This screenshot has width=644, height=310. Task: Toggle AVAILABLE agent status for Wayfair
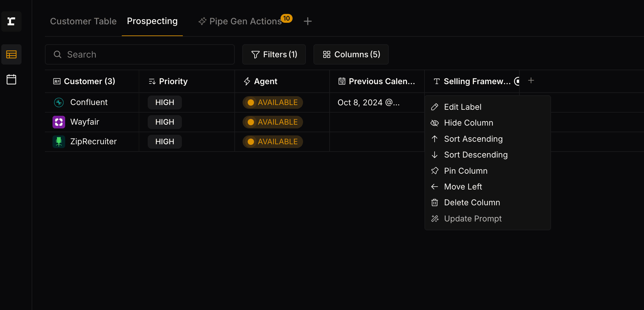(x=273, y=122)
